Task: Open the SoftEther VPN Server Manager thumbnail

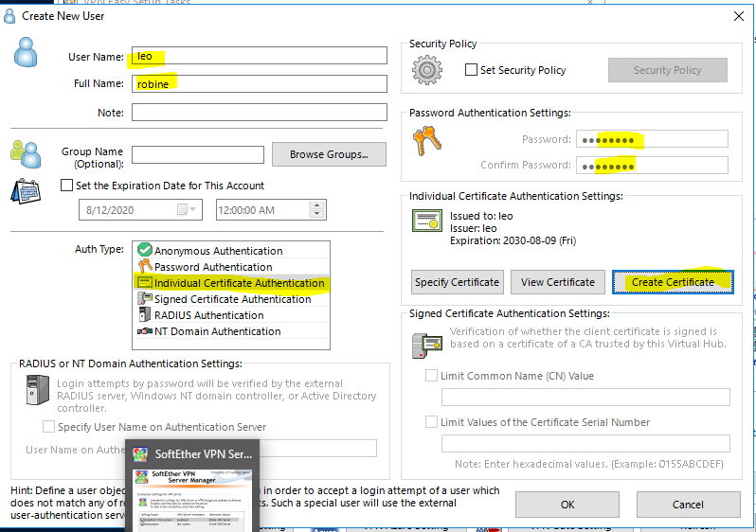Action: (x=191, y=500)
